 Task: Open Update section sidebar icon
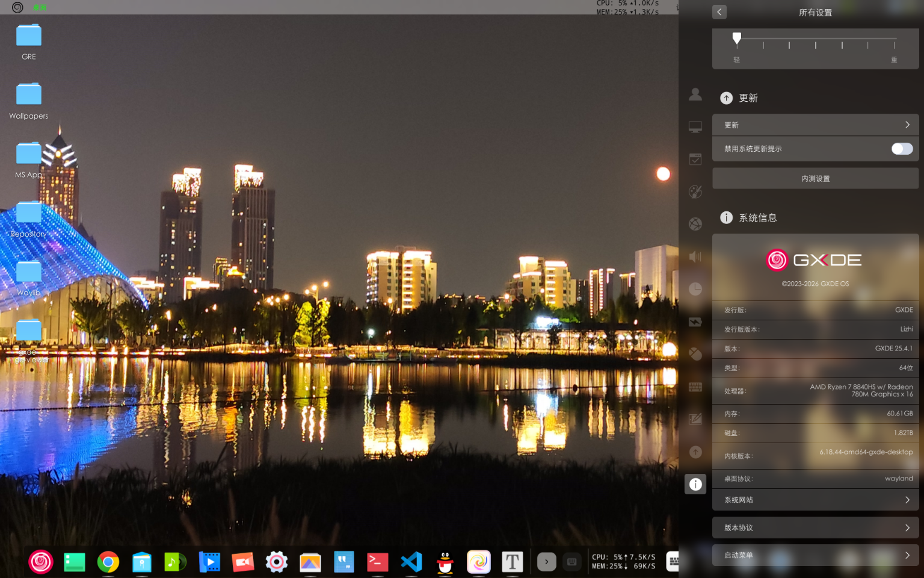pyautogui.click(x=695, y=452)
